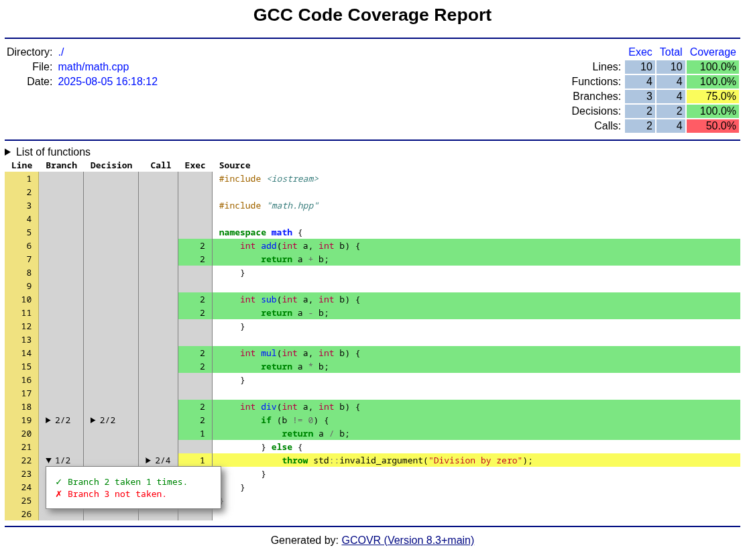Click the Lines 100.0% coverage cell
Viewport: 745px width, 560px height.
point(712,67)
